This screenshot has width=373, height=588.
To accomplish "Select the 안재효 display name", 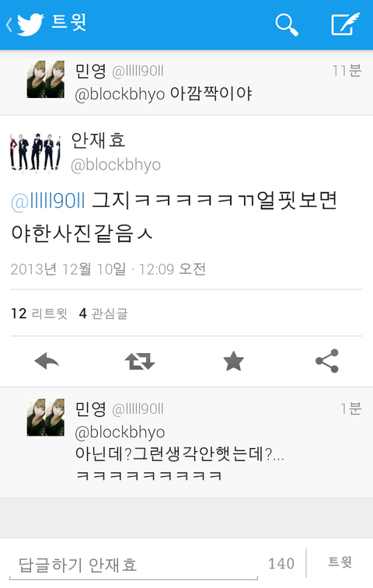I will [98, 141].
